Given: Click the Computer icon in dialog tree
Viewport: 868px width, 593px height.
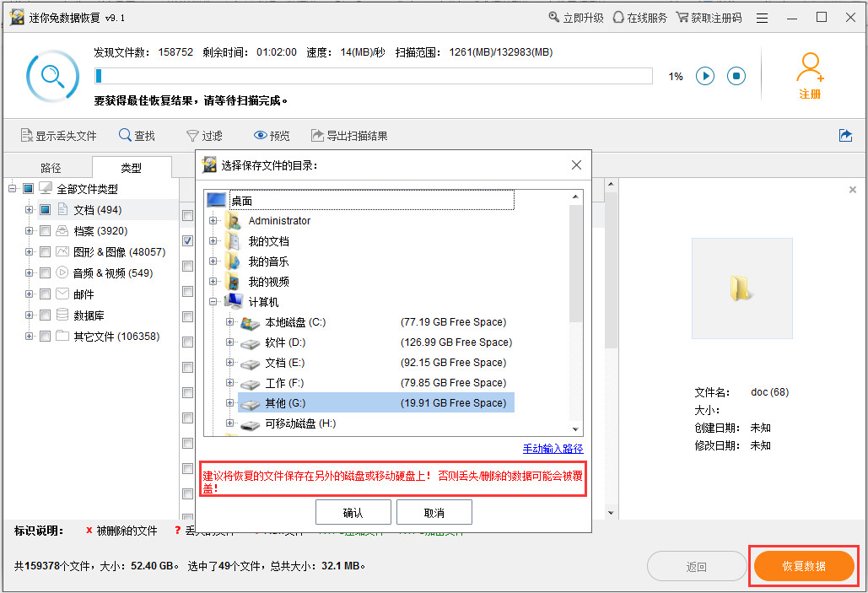Looking at the screenshot, I should coord(234,302).
